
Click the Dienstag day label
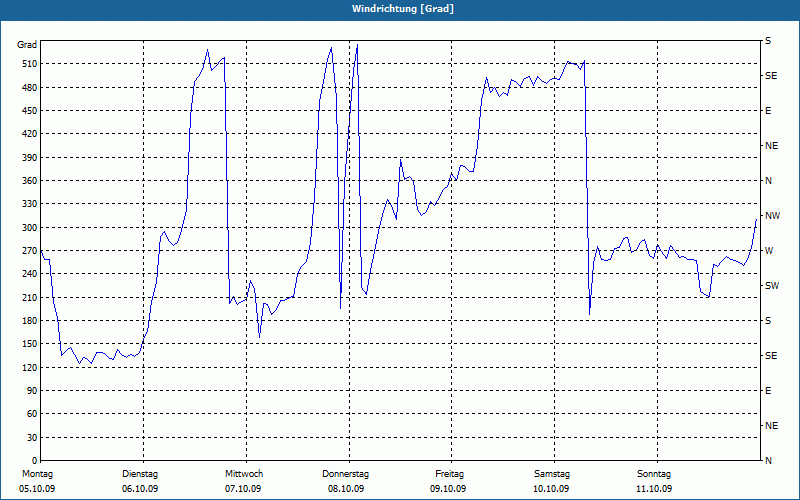(140, 474)
